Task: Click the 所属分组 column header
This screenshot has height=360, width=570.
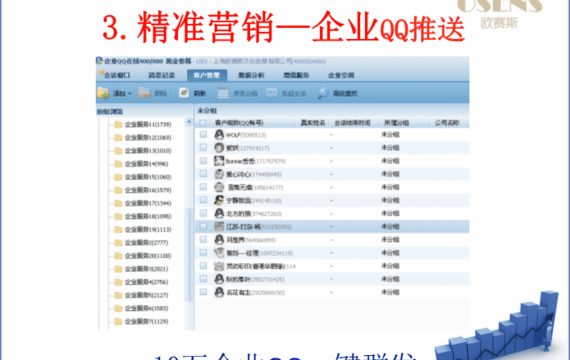Action: (397, 123)
